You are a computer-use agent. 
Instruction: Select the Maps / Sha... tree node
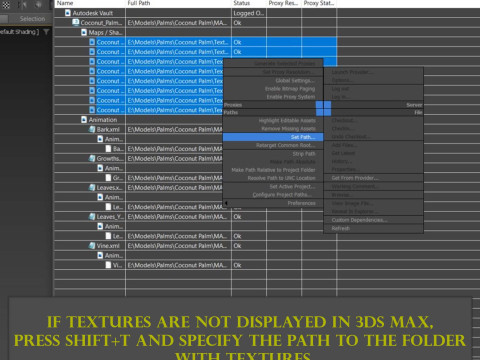(x=105, y=32)
